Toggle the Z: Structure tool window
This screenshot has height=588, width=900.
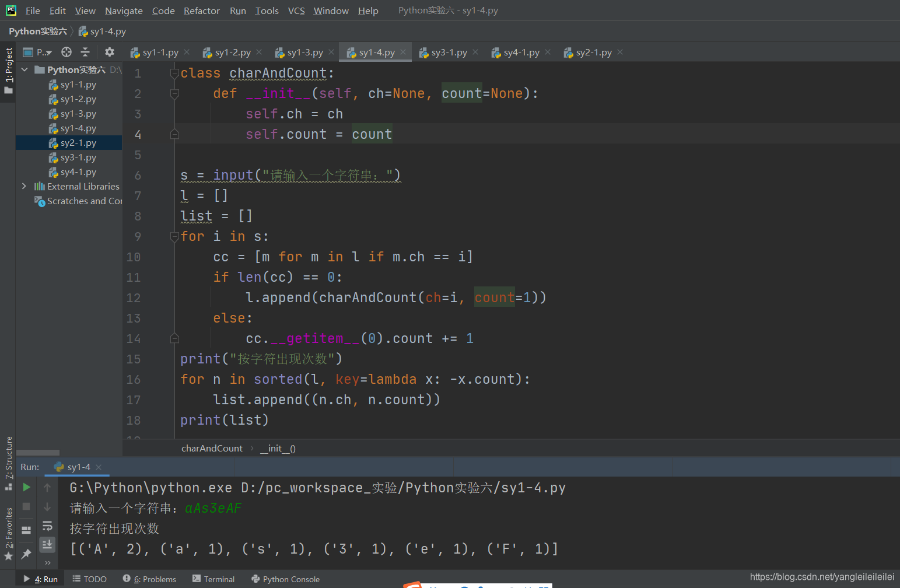pos(8,463)
